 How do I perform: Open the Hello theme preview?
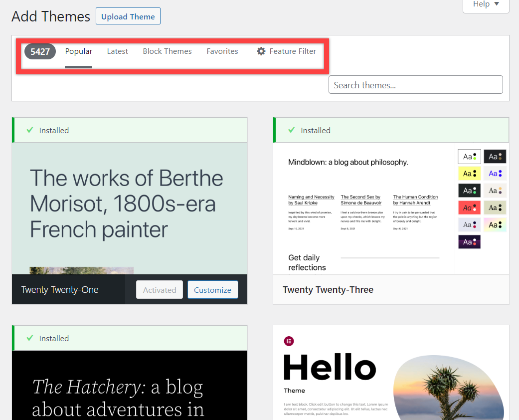[x=391, y=373]
